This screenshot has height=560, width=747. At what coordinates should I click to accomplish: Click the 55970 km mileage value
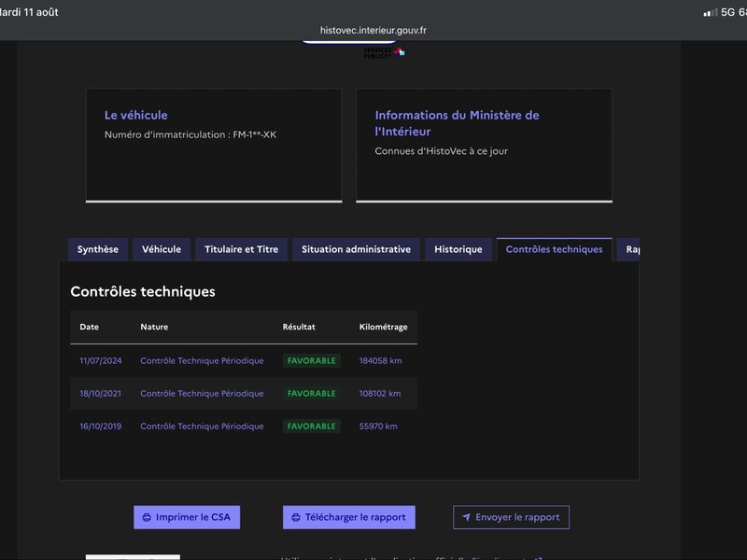[378, 427]
